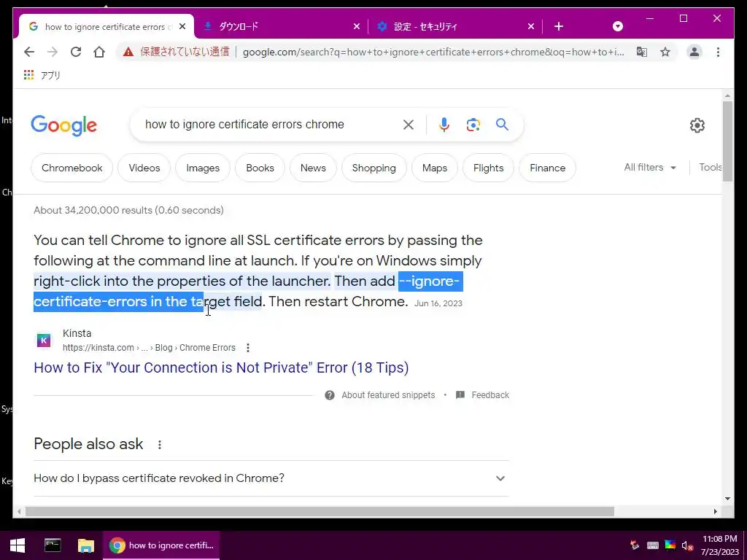Image resolution: width=747 pixels, height=560 pixels.
Task: Open a new browser tab
Action: click(559, 27)
